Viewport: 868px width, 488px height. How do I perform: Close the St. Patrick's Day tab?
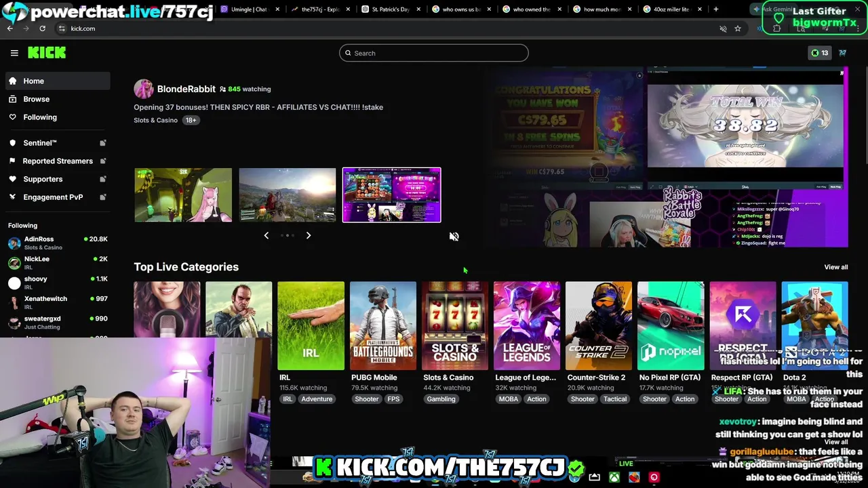tap(418, 9)
